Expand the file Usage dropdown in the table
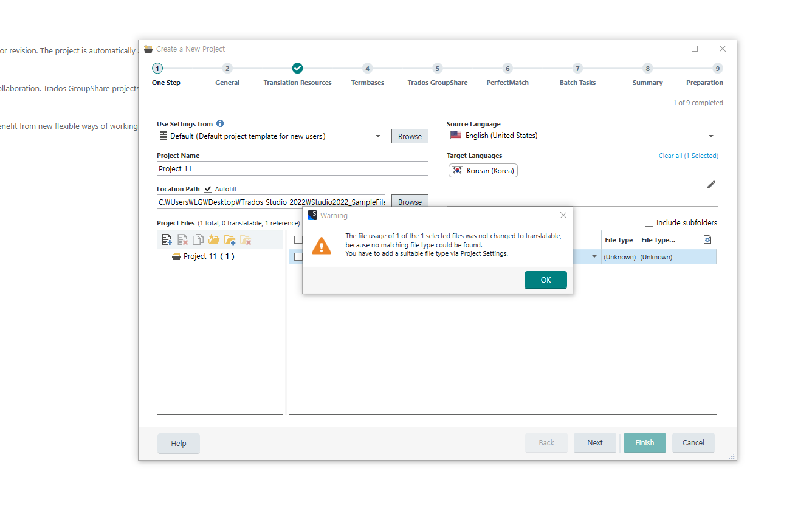 coord(593,256)
